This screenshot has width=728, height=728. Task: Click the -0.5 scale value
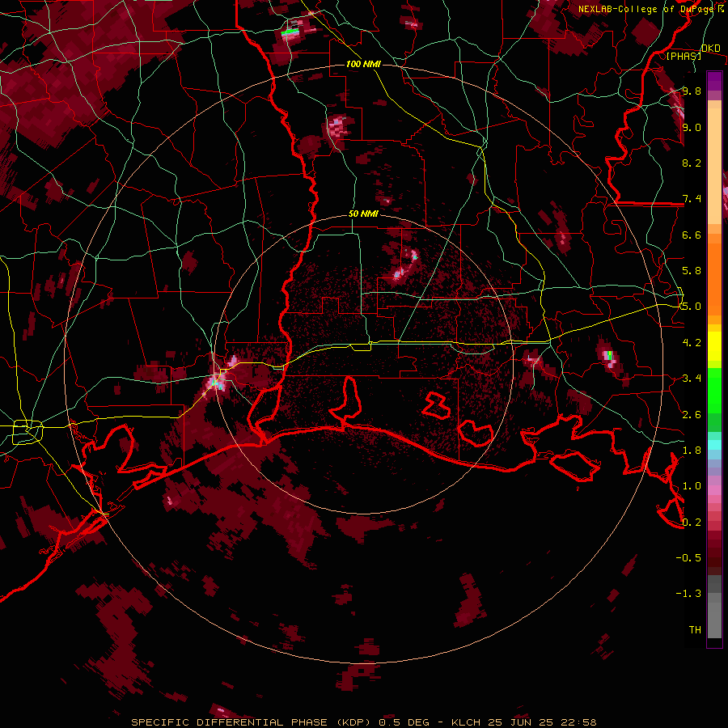click(688, 558)
